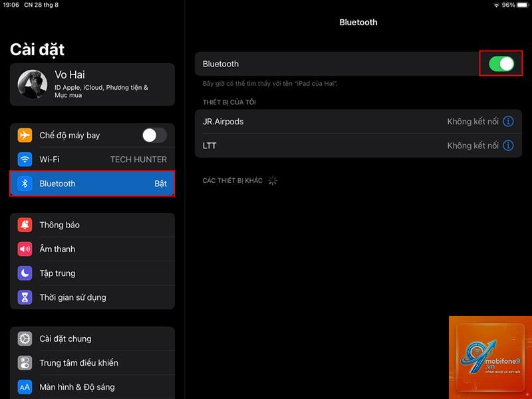Open Màn hình & Độ sáng settings
The image size is (532, 399).
pyautogui.click(x=92, y=387)
